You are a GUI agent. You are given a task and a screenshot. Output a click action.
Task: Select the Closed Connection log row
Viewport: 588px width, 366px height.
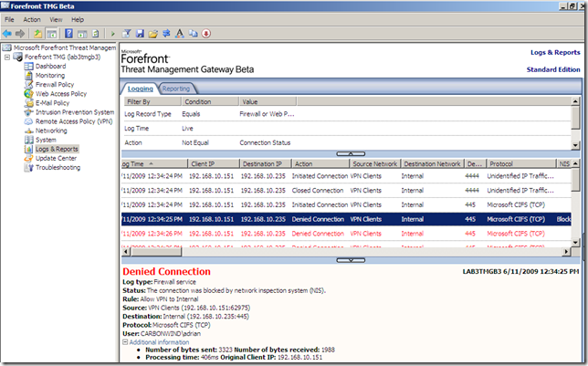click(346, 191)
